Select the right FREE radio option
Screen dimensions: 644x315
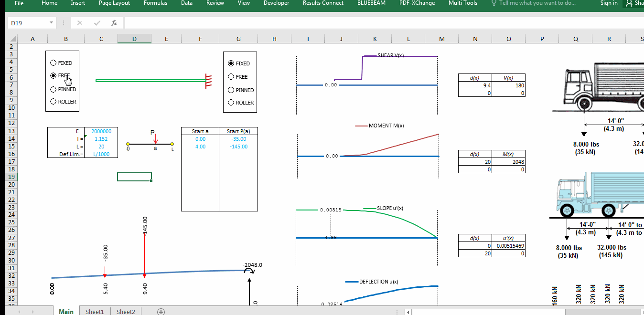click(x=238, y=77)
